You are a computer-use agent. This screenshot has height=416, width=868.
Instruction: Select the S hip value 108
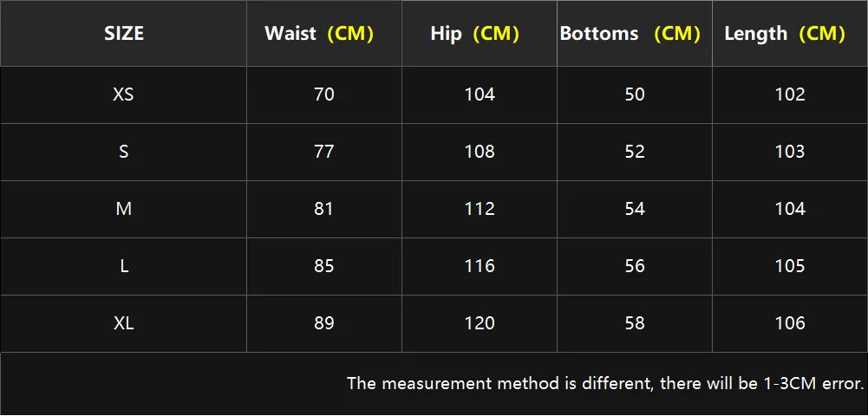(480, 151)
